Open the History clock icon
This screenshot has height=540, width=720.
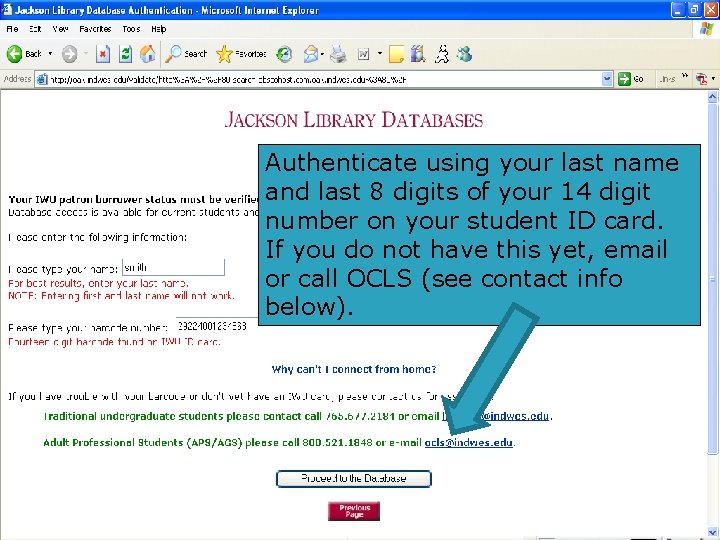pos(284,55)
